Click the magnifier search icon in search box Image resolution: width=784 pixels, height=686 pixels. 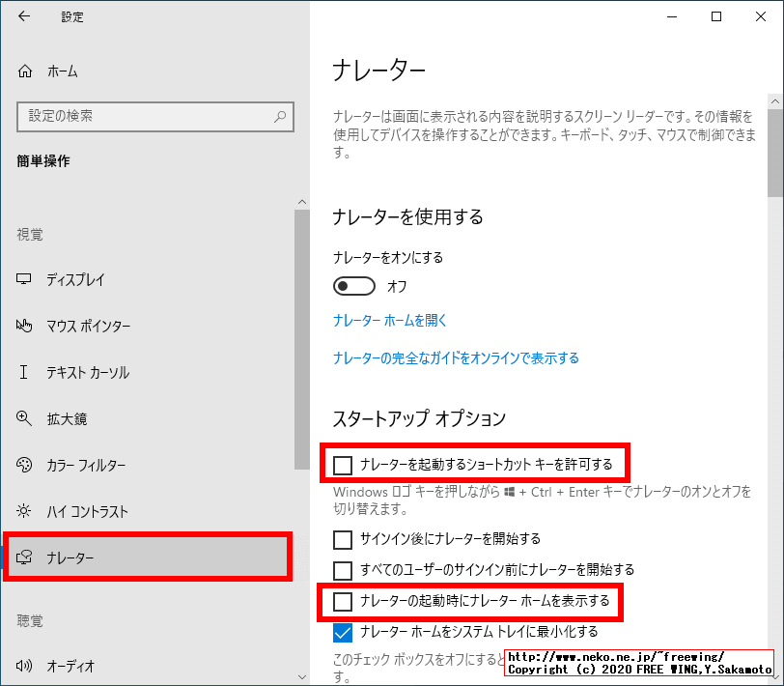point(280,117)
